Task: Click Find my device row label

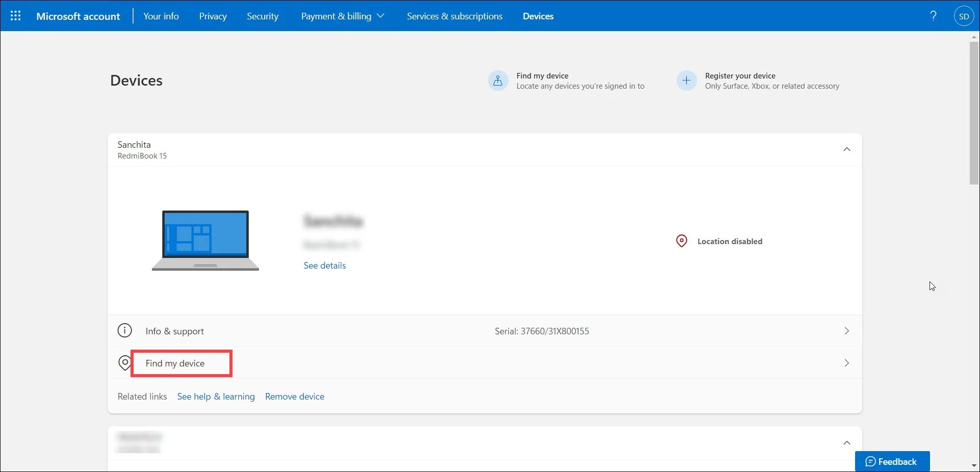Action: [x=175, y=363]
